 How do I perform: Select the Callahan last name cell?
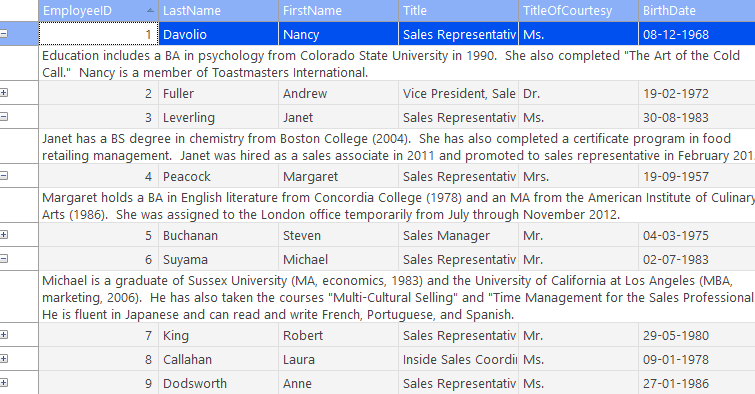219,359
